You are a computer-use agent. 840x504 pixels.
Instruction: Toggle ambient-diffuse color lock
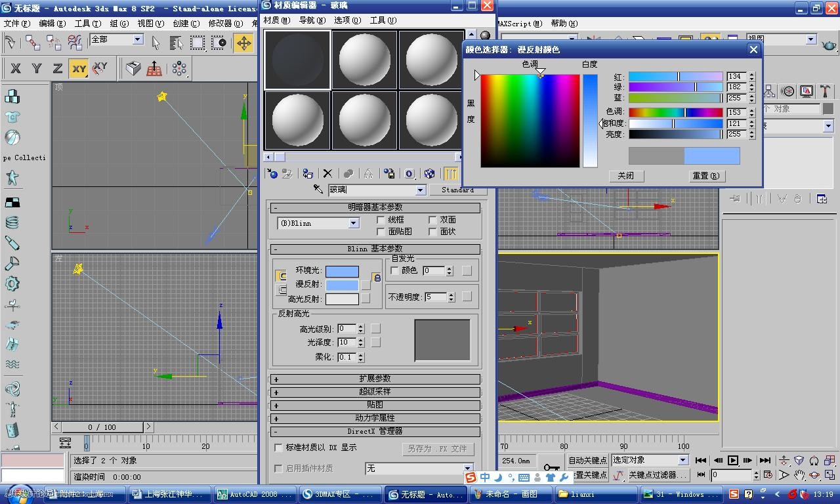point(377,278)
